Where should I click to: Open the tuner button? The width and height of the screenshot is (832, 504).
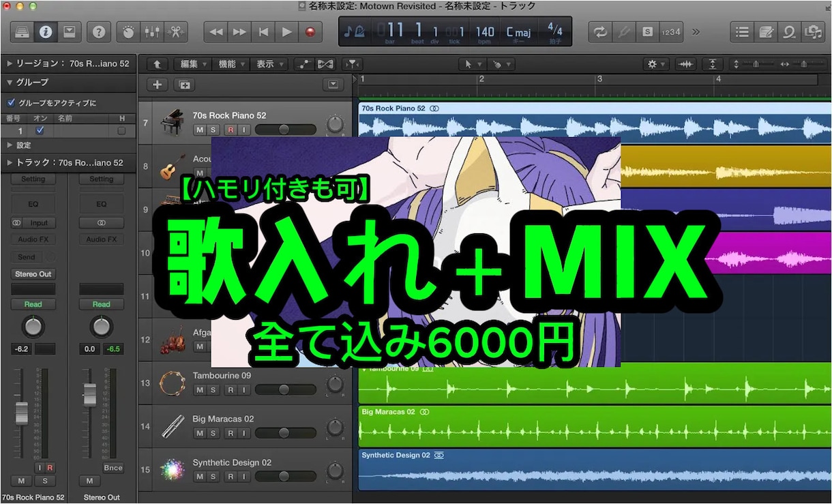623,31
